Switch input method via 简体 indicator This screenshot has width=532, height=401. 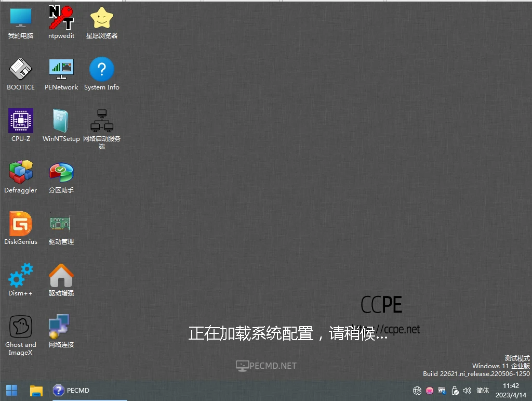coord(483,391)
